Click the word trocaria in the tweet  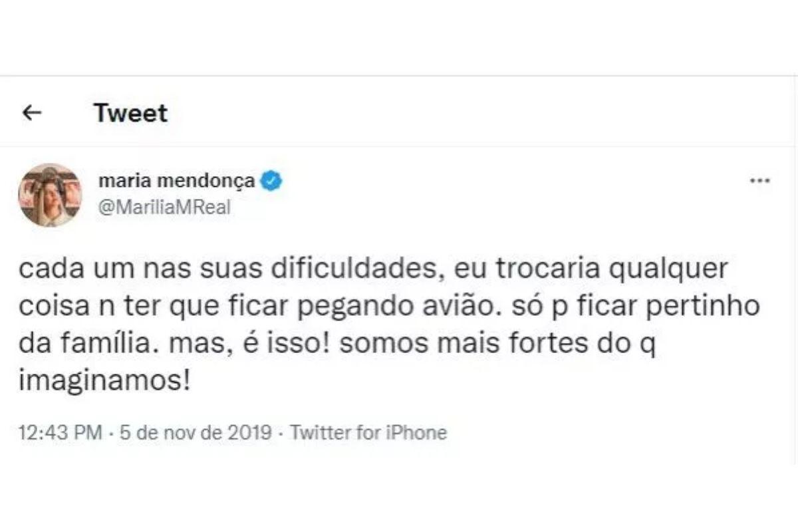(x=543, y=272)
